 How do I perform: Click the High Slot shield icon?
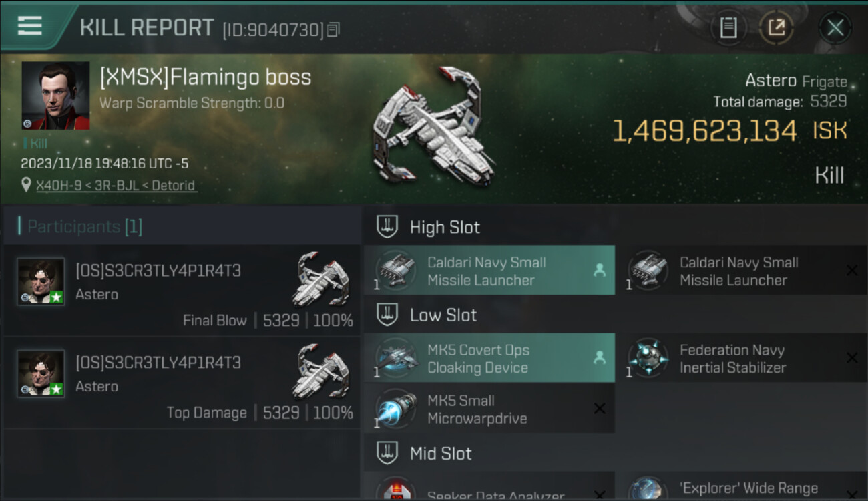click(387, 227)
